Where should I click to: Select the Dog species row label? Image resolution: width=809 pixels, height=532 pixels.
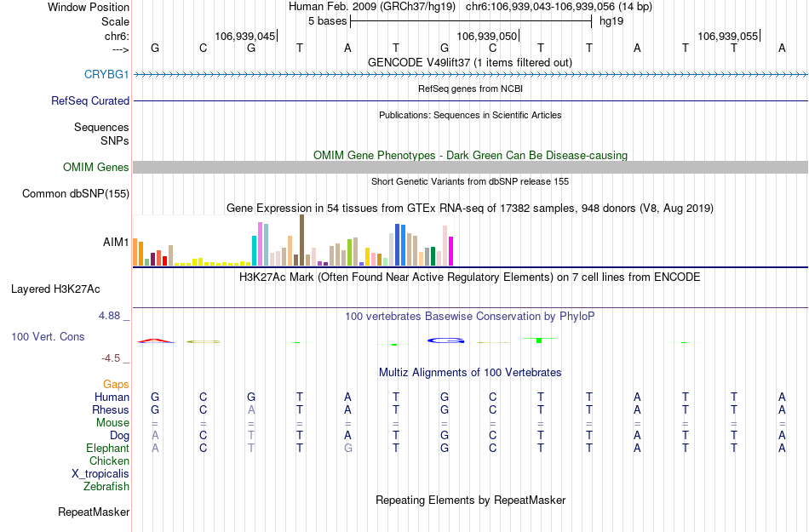coord(119,436)
